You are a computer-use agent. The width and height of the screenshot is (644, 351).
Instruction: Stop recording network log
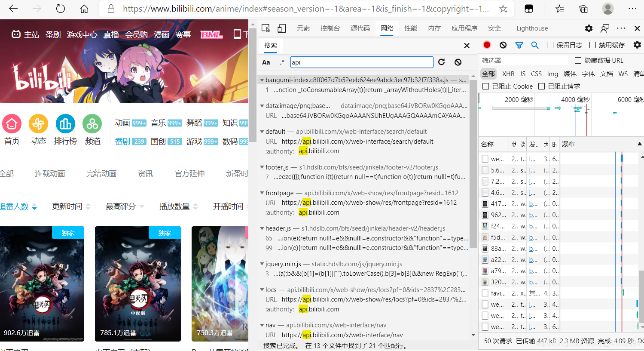[x=487, y=45]
